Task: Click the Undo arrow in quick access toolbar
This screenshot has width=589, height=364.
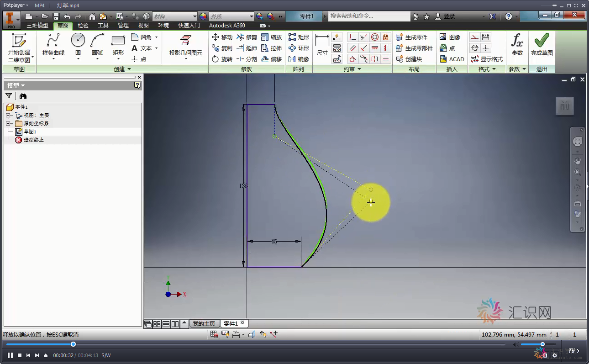Action: point(67,16)
